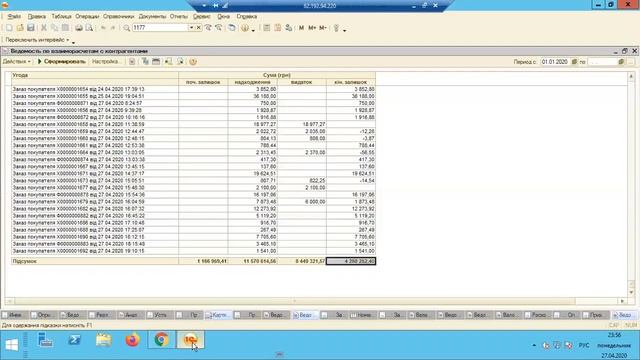Image resolution: width=640 pixels, height=360 pixels.
Task: Open the Документы menu
Action: pos(152,16)
